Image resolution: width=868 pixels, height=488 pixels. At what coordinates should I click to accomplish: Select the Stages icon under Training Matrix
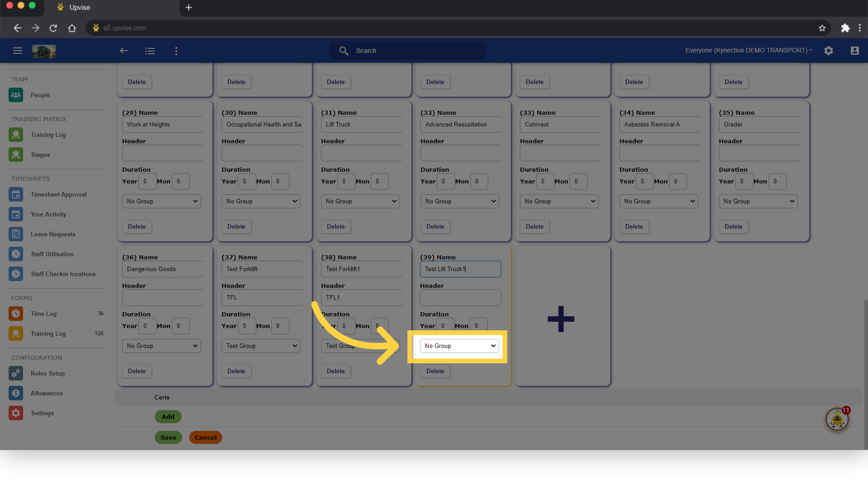(16, 155)
